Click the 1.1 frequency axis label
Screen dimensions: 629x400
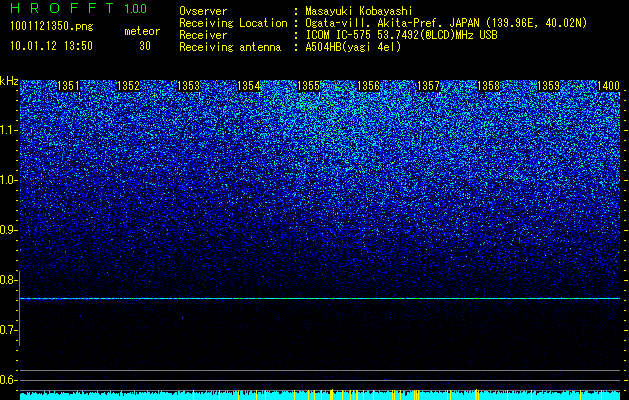coord(8,130)
